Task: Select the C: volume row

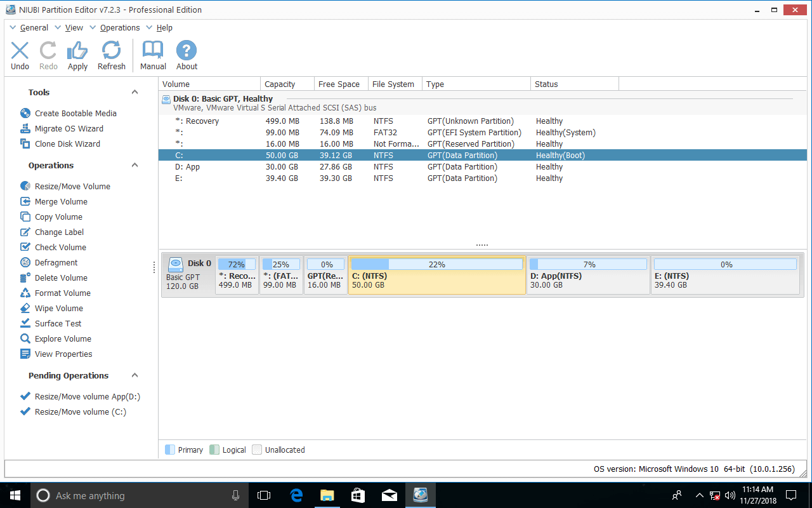Action: [x=483, y=155]
